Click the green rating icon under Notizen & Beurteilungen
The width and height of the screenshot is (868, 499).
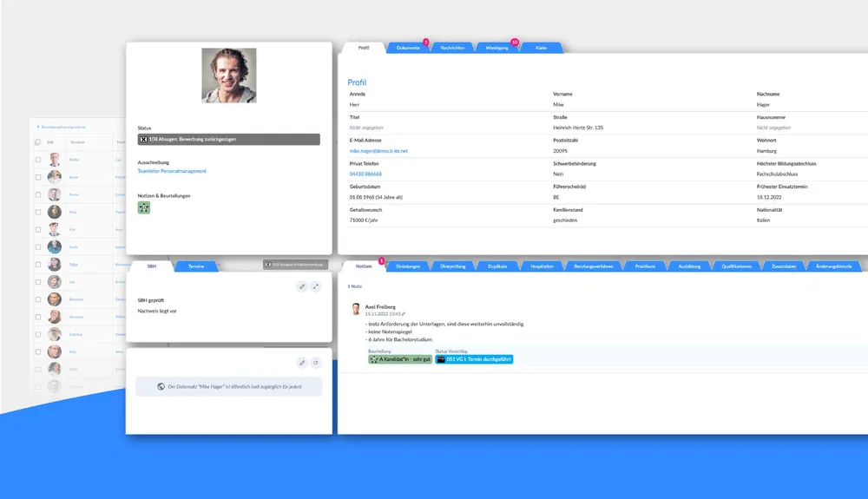pos(144,208)
